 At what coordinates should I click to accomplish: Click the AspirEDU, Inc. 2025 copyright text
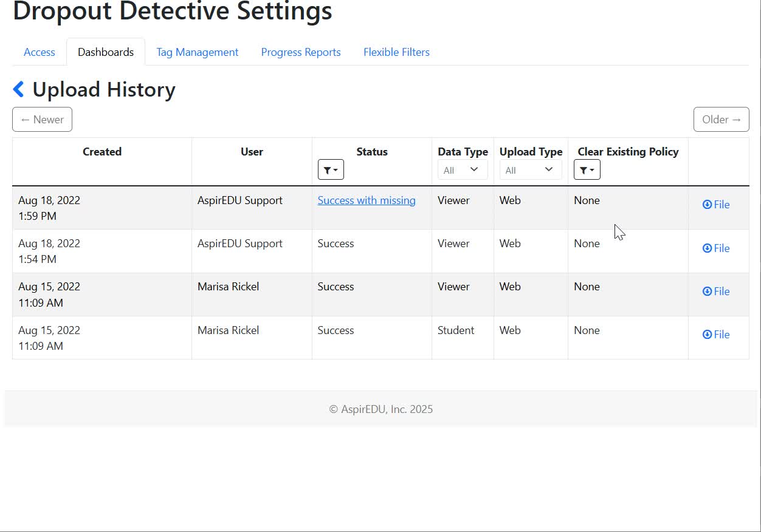click(x=381, y=409)
